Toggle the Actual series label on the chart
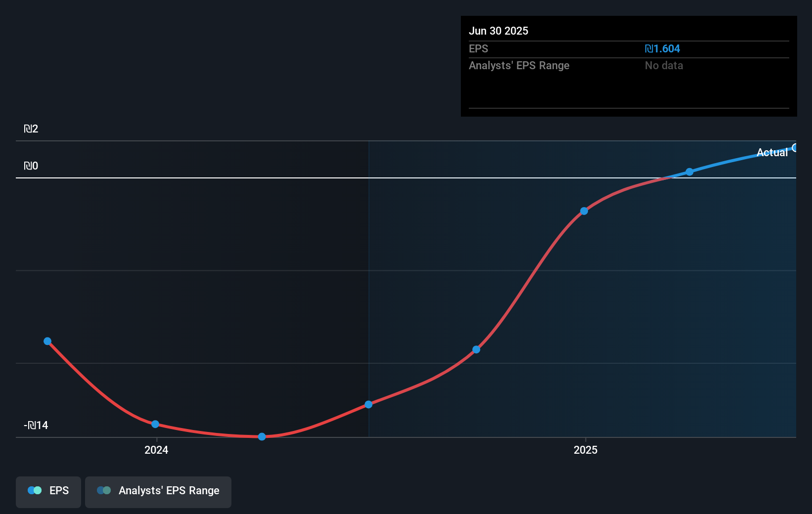 pyautogui.click(x=772, y=153)
